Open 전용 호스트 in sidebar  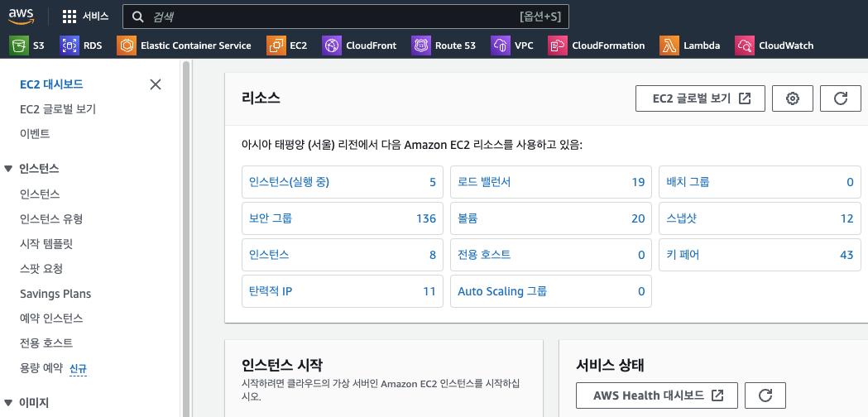[46, 343]
